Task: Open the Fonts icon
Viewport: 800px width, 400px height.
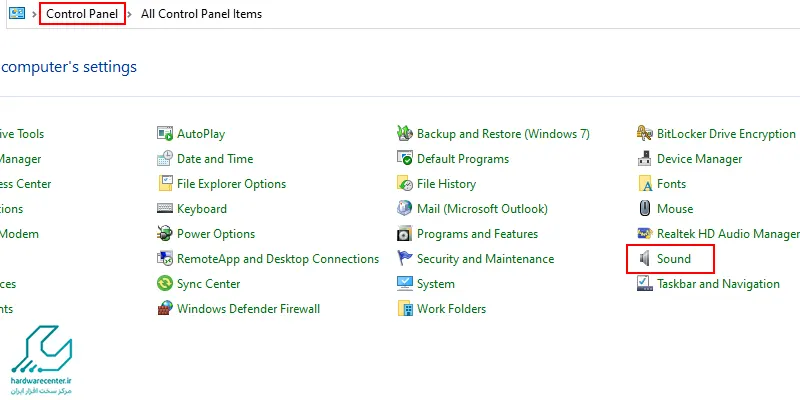Action: [x=645, y=184]
